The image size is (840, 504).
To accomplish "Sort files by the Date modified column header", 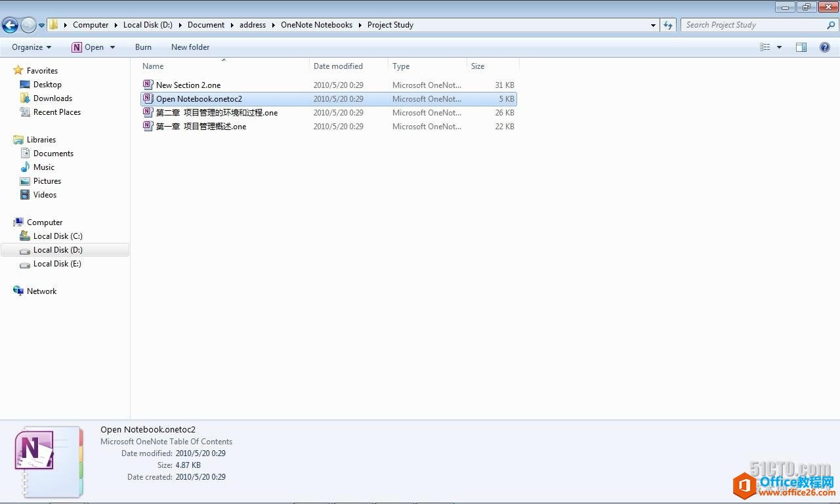I will click(x=338, y=66).
